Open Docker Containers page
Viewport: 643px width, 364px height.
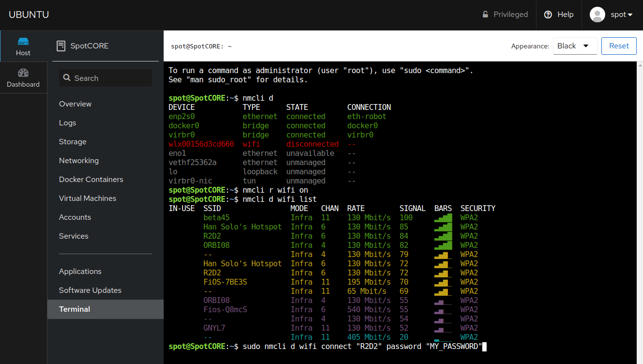pos(91,179)
